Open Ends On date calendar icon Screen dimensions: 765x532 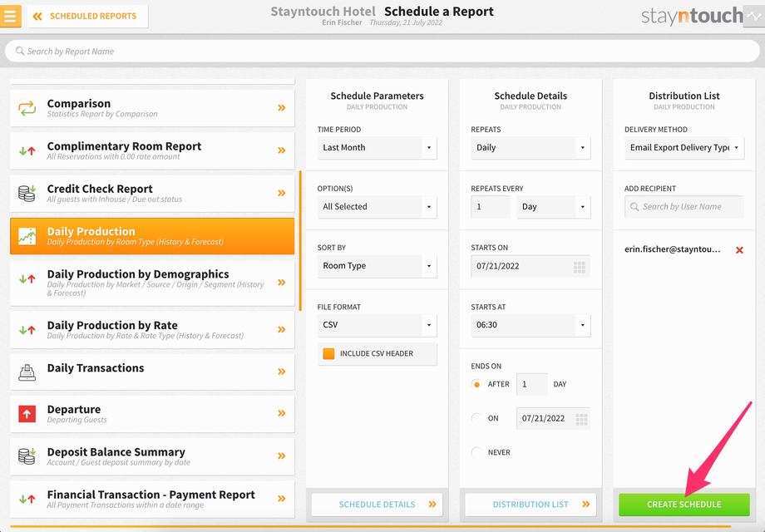coord(581,419)
